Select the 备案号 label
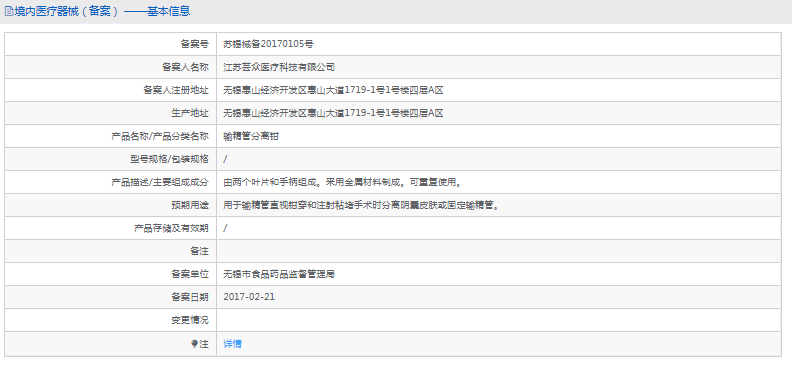792x365 pixels. 194,44
